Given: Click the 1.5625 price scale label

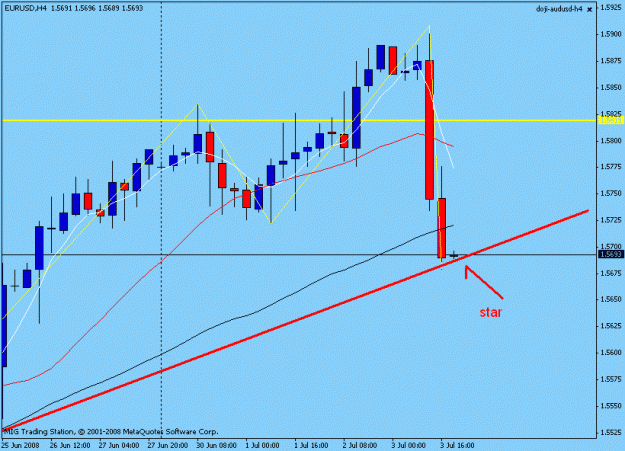Looking at the screenshot, I should 611,326.
